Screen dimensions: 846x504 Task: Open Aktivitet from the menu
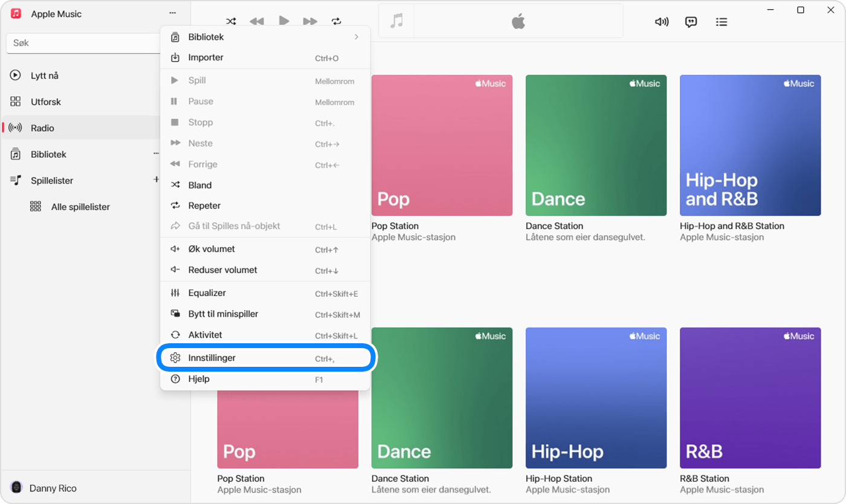coord(265,335)
